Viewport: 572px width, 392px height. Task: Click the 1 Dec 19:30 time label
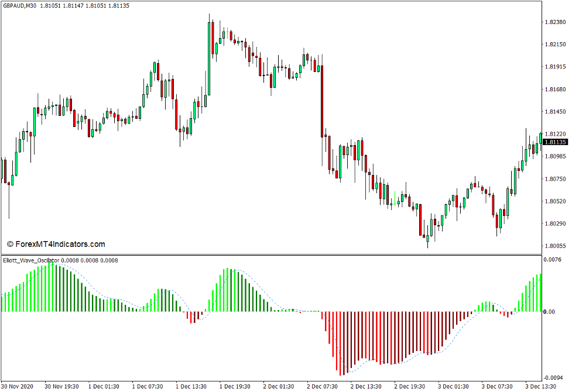coord(235,387)
